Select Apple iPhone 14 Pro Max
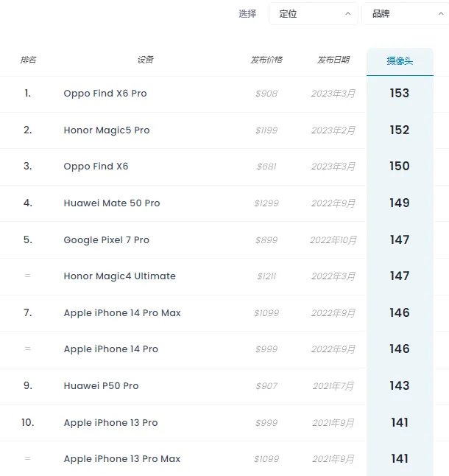 tap(122, 313)
